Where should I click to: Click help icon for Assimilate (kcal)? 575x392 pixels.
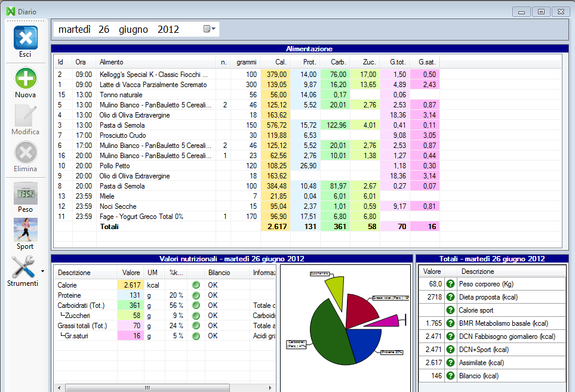450,363
